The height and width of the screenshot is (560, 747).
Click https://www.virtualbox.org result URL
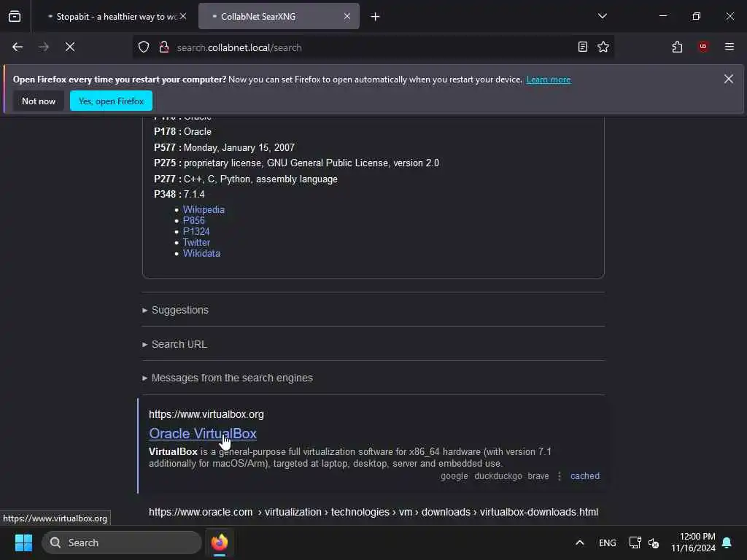[x=206, y=414]
